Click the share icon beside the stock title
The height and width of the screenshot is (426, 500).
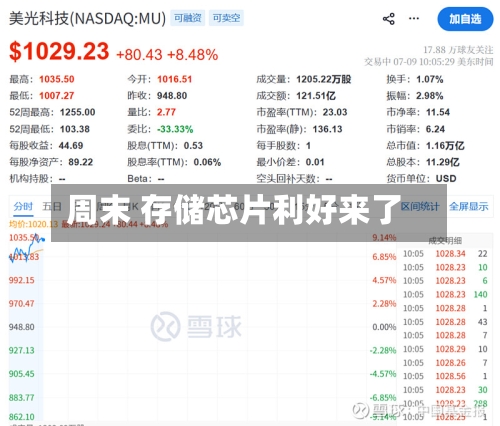point(389,19)
